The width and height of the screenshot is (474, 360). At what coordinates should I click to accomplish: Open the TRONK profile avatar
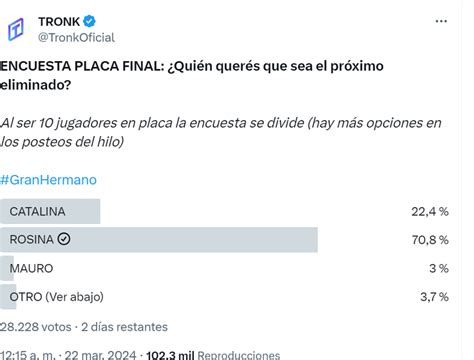pos(16,29)
